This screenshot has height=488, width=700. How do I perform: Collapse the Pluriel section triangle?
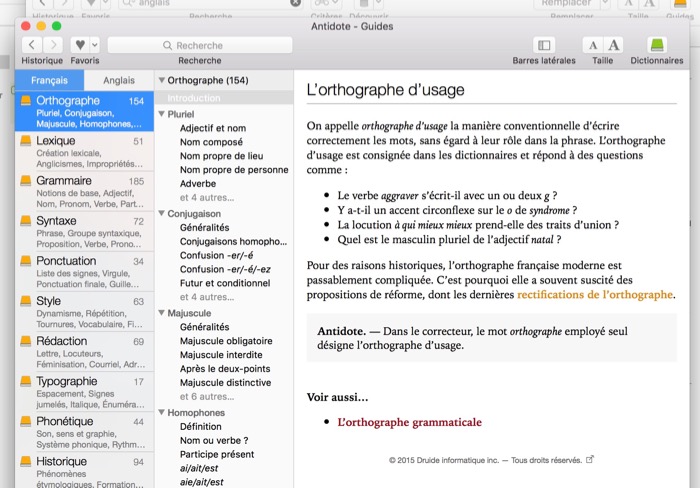click(162, 115)
